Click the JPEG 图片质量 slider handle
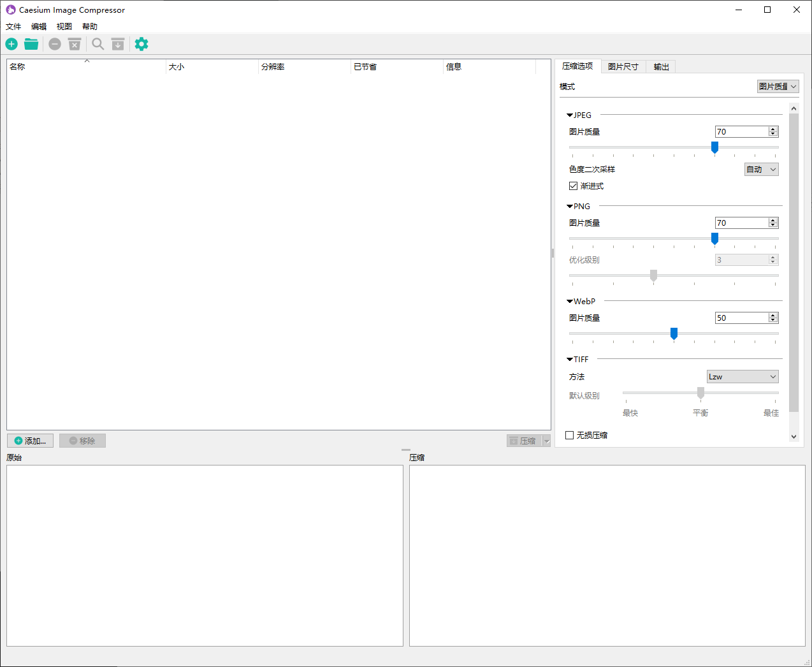 (714, 147)
